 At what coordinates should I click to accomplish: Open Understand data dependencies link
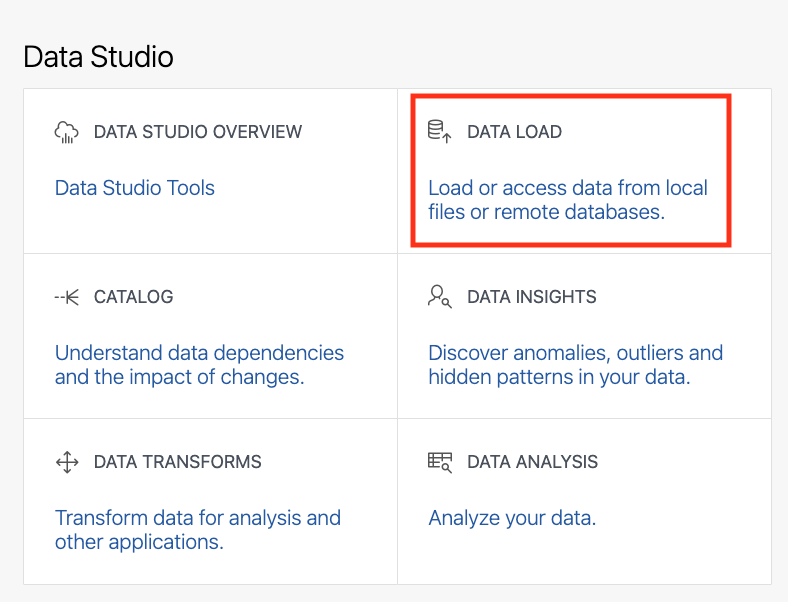coord(199,365)
